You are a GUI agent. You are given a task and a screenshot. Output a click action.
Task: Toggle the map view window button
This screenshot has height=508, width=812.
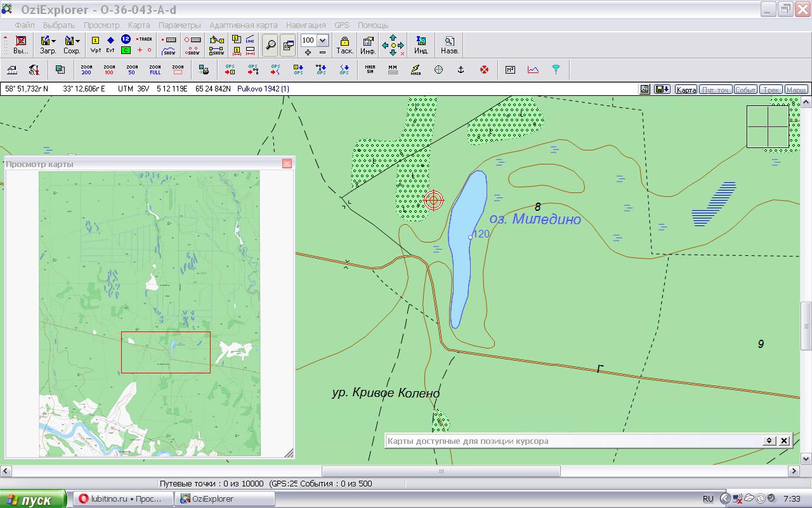pos(288,45)
